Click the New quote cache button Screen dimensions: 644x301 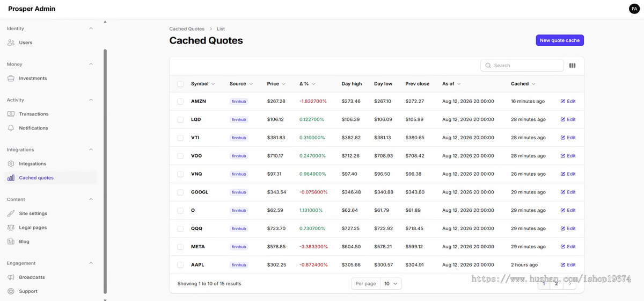[x=560, y=40]
